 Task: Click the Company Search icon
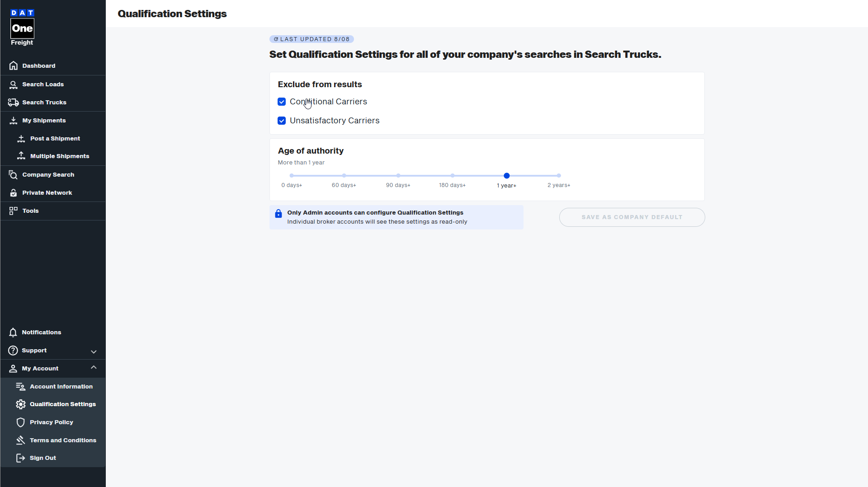tap(14, 175)
